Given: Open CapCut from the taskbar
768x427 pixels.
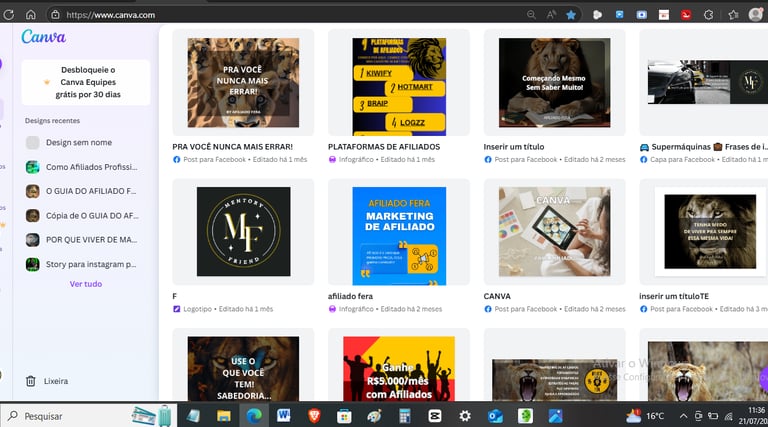Looking at the screenshot, I should (434, 416).
